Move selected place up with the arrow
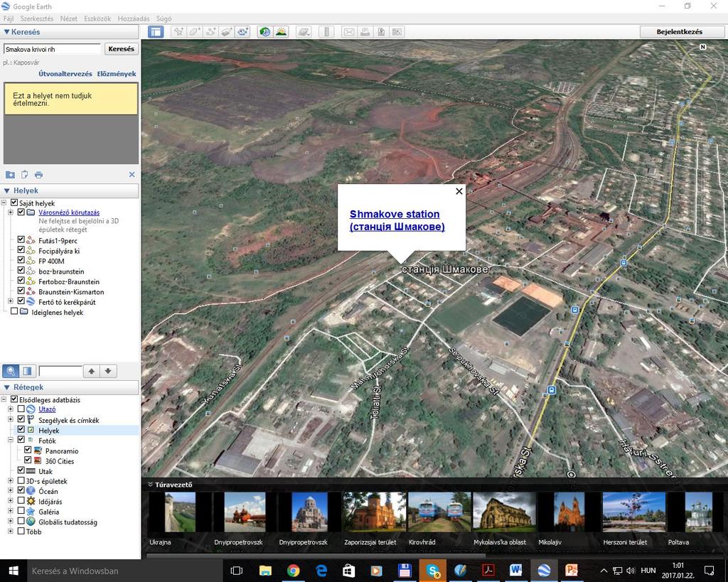 [x=92, y=371]
